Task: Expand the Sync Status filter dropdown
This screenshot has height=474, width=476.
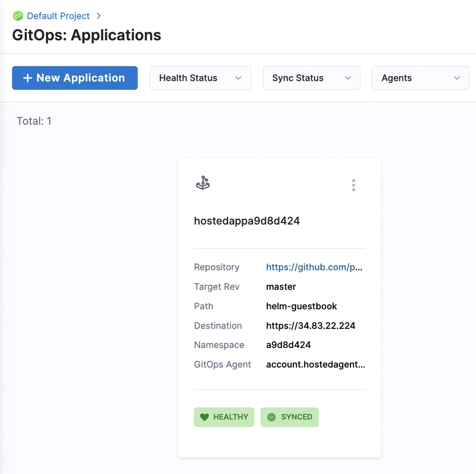Action: tap(311, 78)
